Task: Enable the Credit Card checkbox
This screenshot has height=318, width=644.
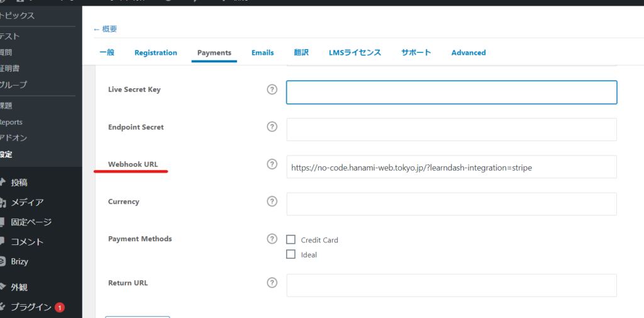Action: click(291, 239)
